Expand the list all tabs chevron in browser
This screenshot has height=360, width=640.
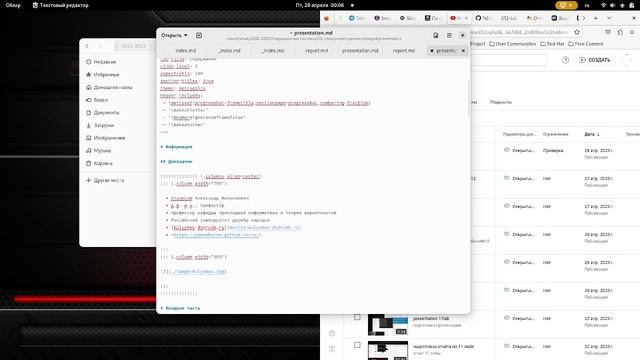[609, 18]
